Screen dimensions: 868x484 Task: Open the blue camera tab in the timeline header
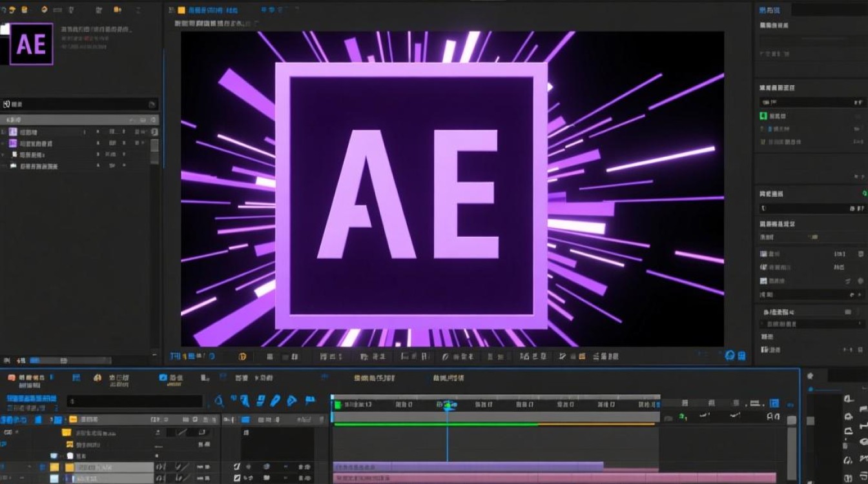coord(163,378)
